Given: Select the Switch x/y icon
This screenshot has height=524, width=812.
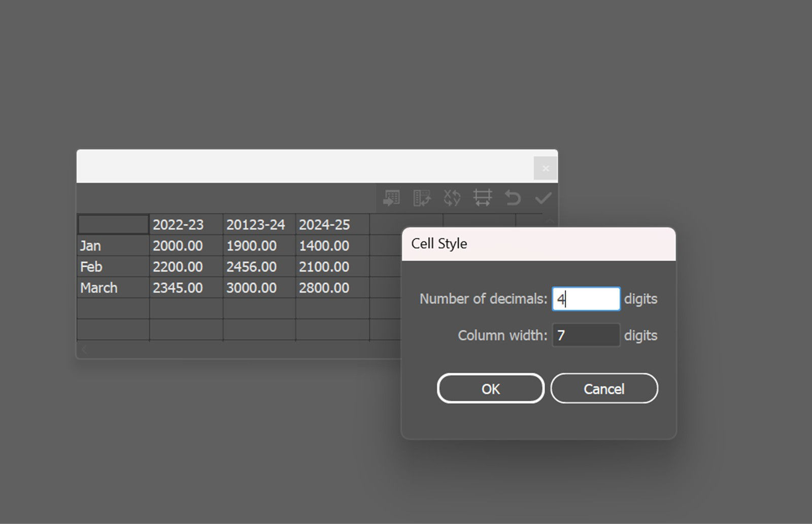Looking at the screenshot, I should [452, 198].
